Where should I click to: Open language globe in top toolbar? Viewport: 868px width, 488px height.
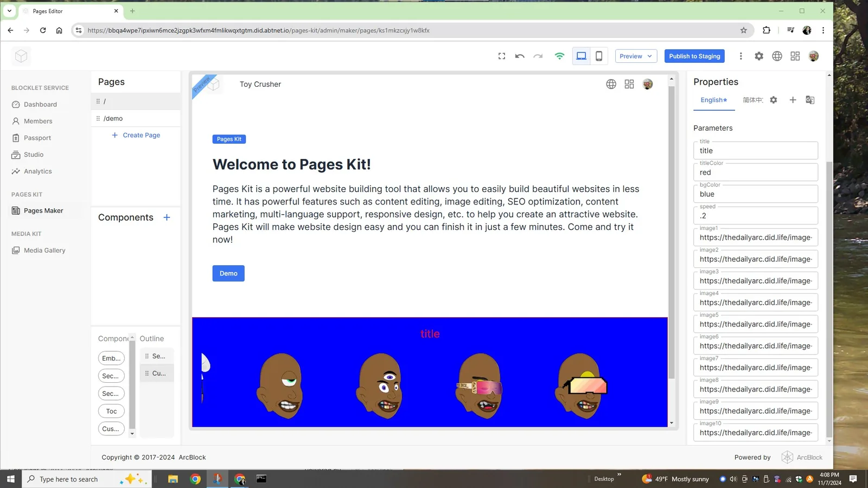click(777, 56)
